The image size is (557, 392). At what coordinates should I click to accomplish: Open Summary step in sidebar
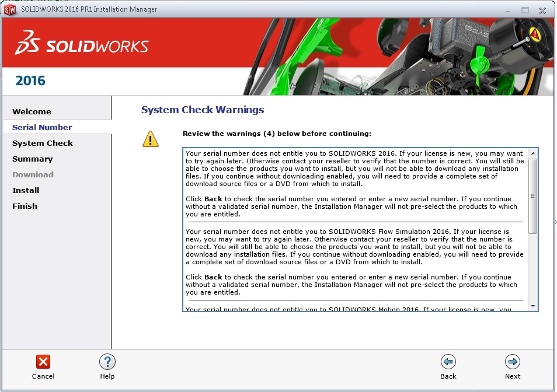click(x=32, y=159)
